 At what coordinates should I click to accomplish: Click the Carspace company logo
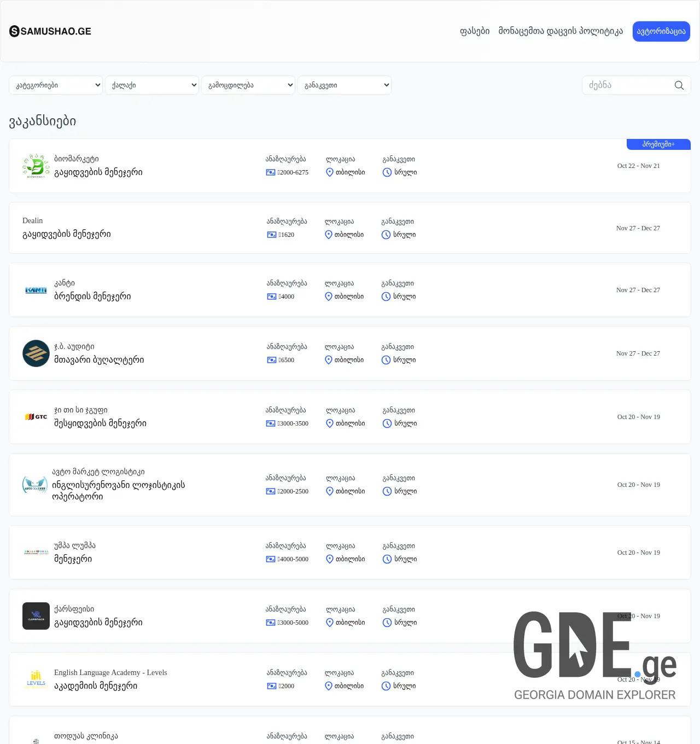coord(36,615)
